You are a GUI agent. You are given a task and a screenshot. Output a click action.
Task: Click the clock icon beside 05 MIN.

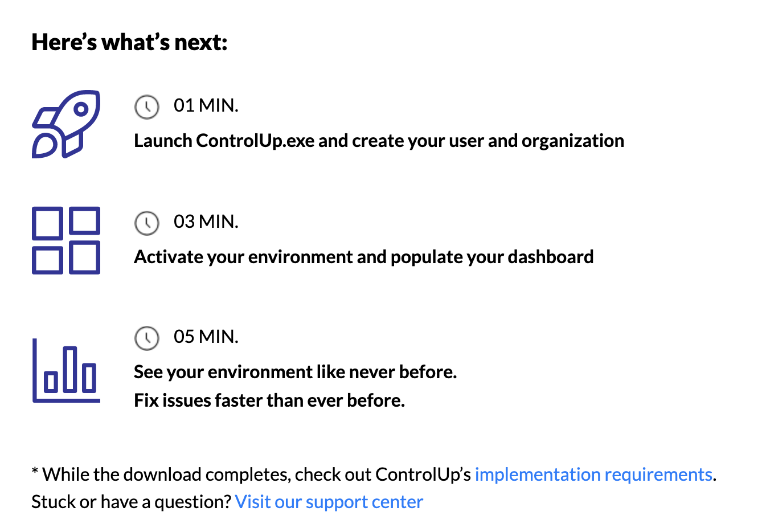coord(147,338)
